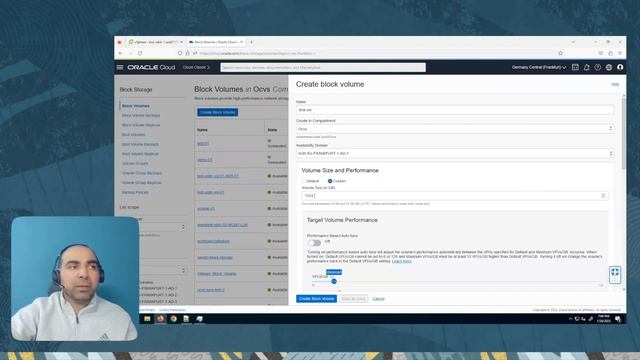Screen dimensions: 640x360
Task: Open the language globe icon
Action: 609,67
